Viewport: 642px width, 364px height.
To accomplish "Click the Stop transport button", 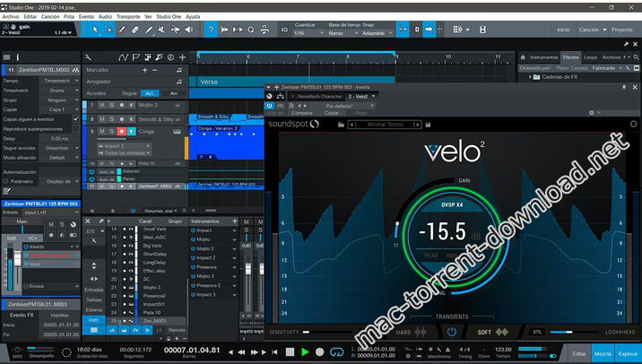I will point(290,352).
